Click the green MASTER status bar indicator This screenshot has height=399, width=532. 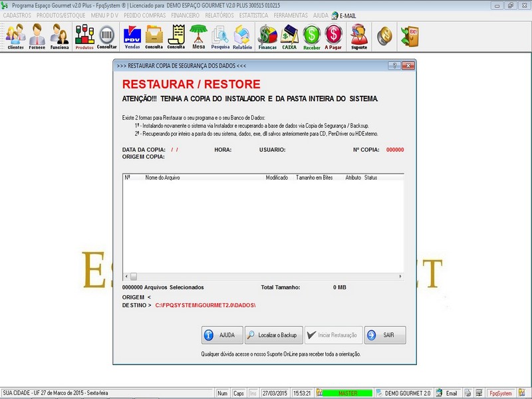(347, 393)
